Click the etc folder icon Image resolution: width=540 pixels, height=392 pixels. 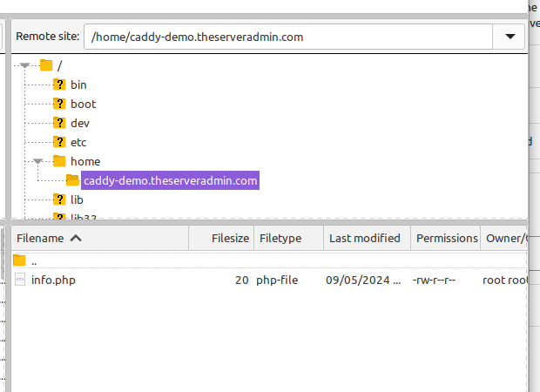pos(59,142)
